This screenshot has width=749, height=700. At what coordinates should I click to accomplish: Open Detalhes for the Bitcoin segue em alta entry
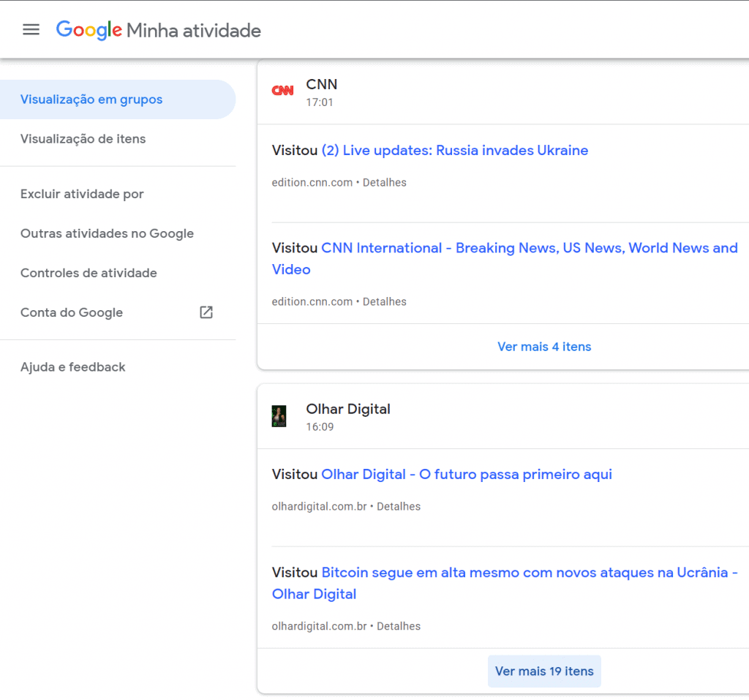[399, 626]
